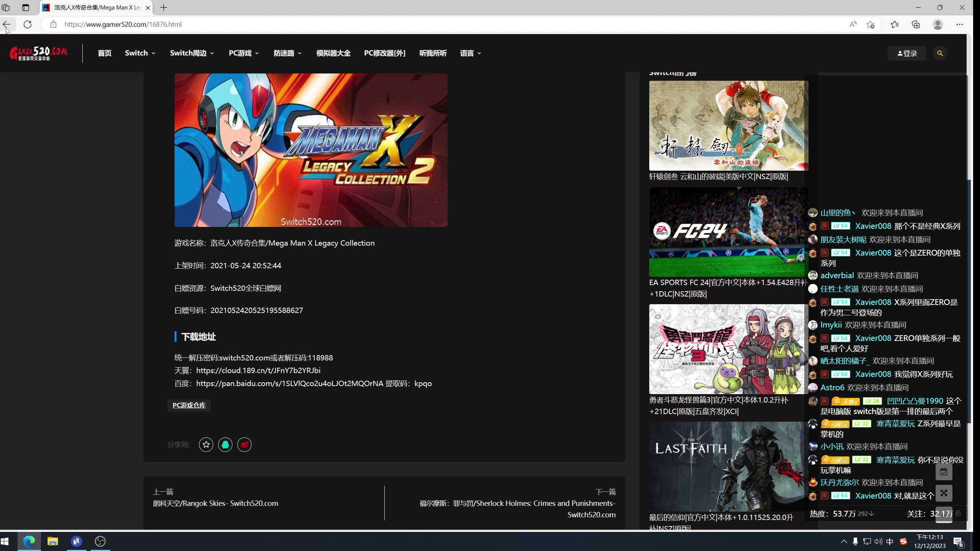Close the Mega Man X Legacy tab
Image resolution: width=980 pixels, height=551 pixels.
[148, 8]
